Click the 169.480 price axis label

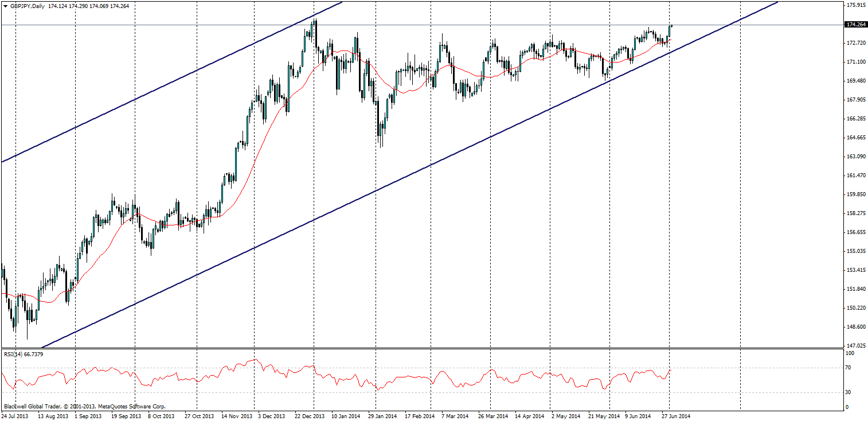pyautogui.click(x=856, y=81)
